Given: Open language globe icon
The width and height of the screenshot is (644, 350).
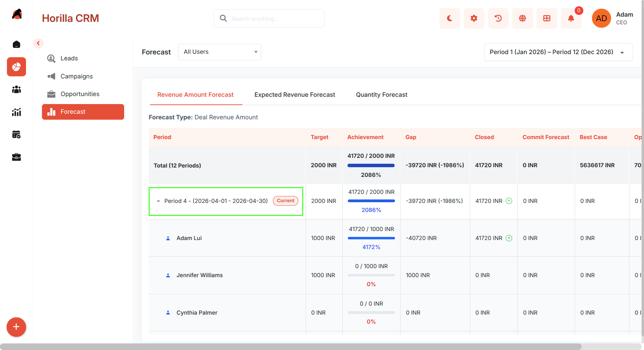Looking at the screenshot, I should pyautogui.click(x=523, y=18).
